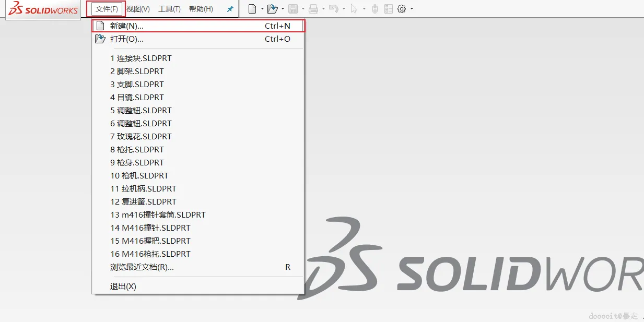The width and height of the screenshot is (644, 322).
Task: Open the 文件(F) menu
Action: click(x=107, y=9)
